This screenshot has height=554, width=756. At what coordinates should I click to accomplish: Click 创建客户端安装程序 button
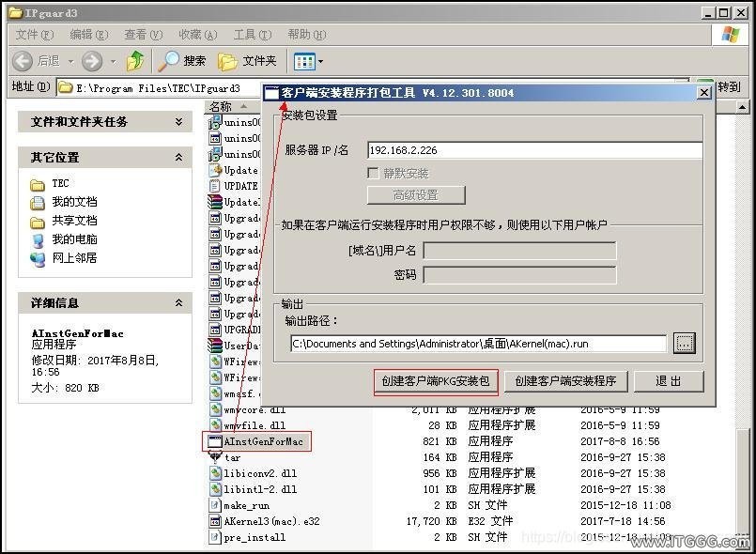[565, 381]
